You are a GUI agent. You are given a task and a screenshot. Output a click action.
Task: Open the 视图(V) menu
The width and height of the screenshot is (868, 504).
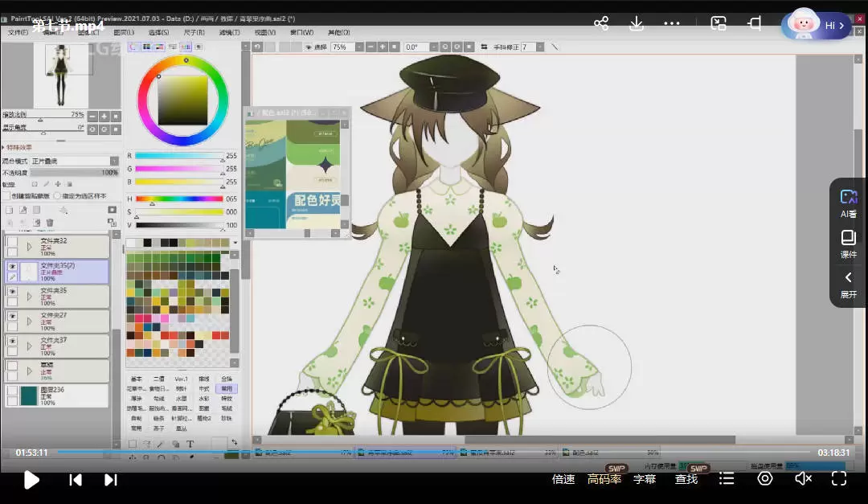coord(264,33)
